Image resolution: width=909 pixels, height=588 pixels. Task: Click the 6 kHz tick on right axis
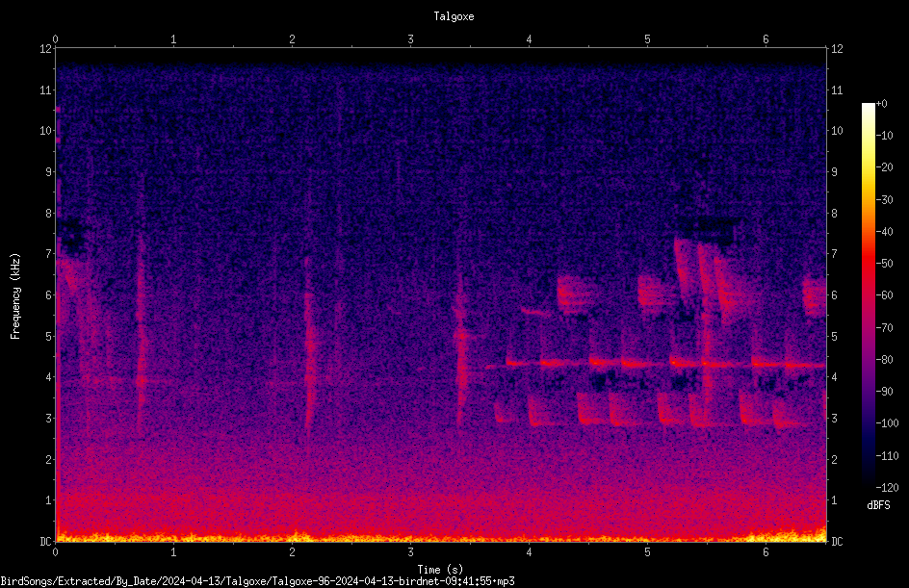tap(834, 294)
